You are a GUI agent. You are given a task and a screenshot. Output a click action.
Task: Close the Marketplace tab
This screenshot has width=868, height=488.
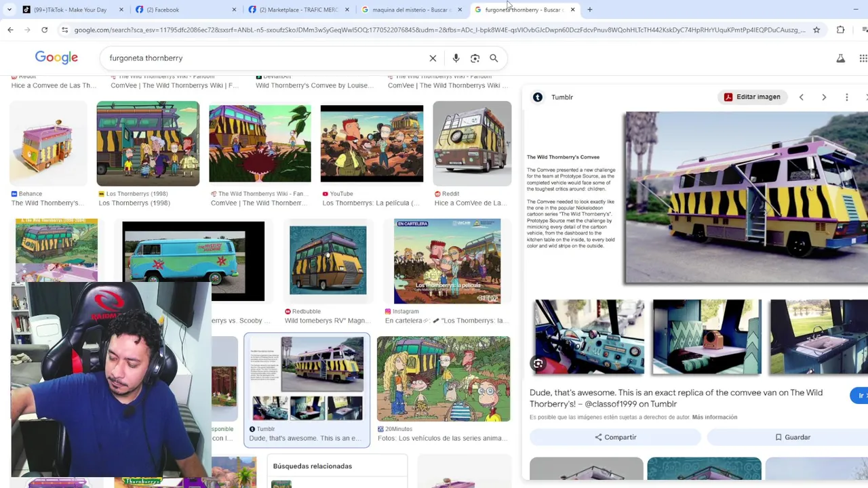(347, 9)
